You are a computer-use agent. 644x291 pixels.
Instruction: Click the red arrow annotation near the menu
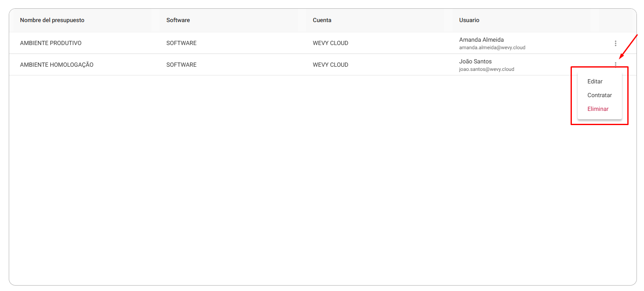click(x=629, y=46)
